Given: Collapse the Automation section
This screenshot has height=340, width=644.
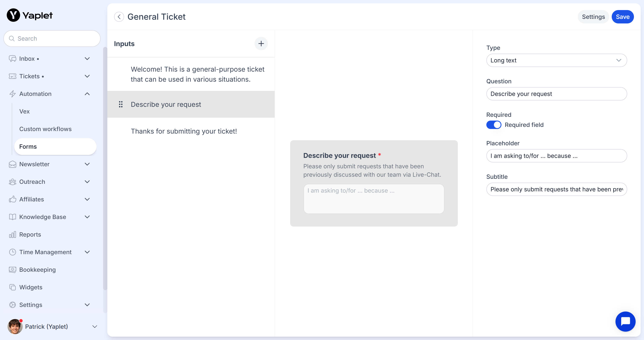Looking at the screenshot, I should point(87,94).
